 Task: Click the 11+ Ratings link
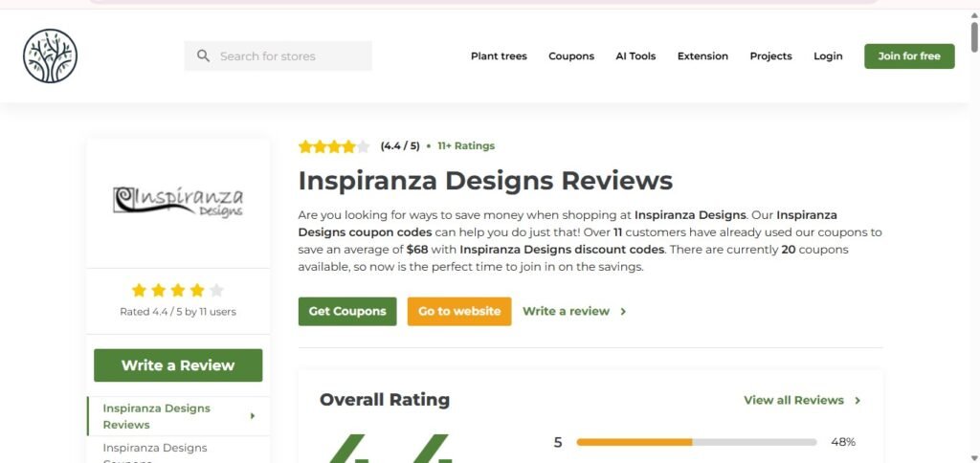[x=466, y=146]
